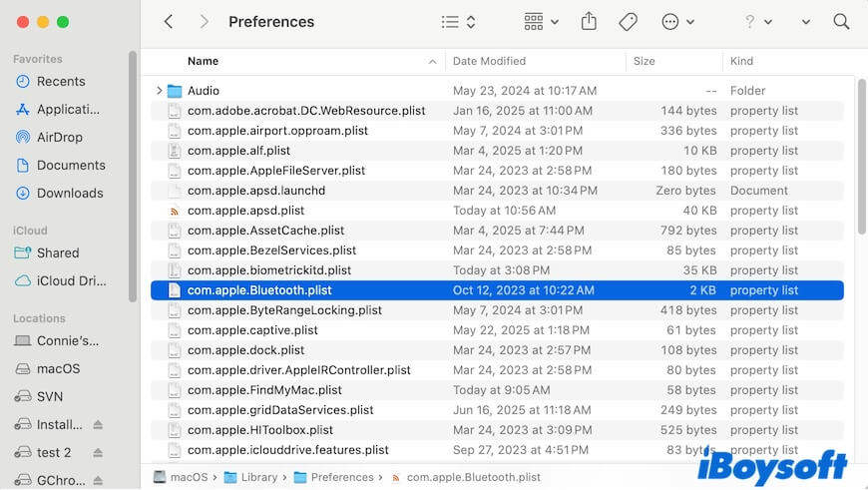Open AirDrop in the sidebar
This screenshot has height=490, width=868.
[x=60, y=137]
